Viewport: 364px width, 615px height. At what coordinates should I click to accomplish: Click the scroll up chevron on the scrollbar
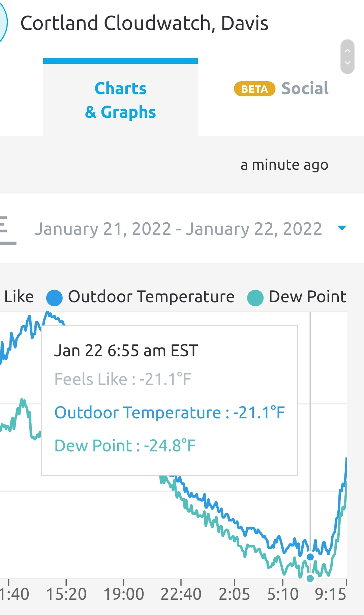click(347, 51)
